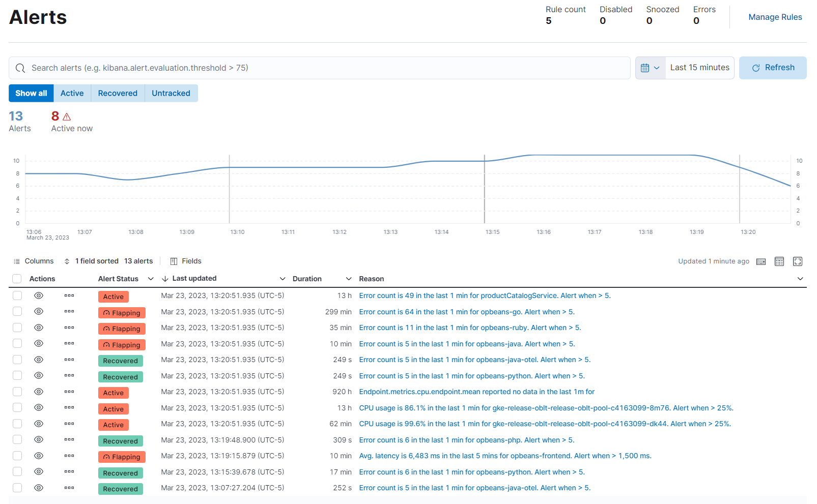This screenshot has height=504, width=817.
Task: Open the Columns selector
Action: pos(34,261)
